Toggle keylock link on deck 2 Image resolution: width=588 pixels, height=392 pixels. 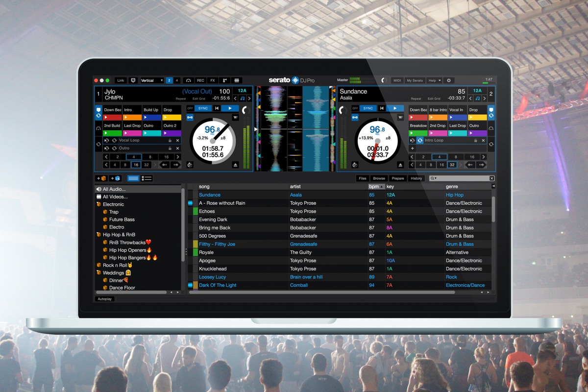355,118
